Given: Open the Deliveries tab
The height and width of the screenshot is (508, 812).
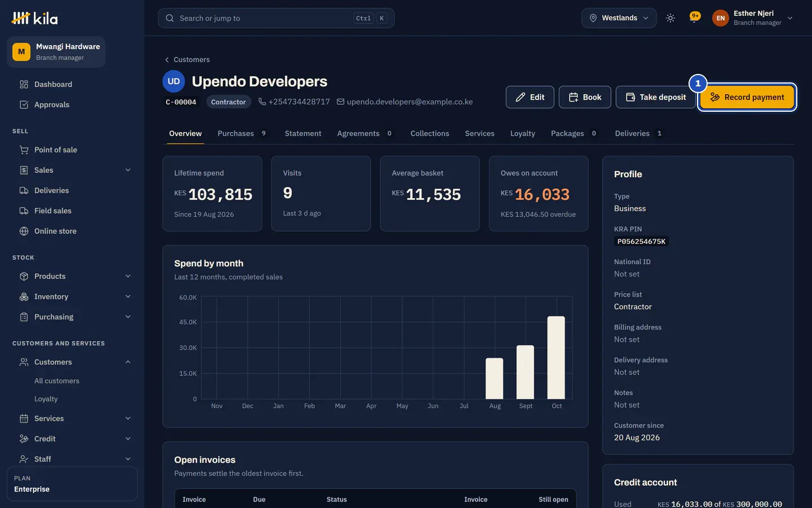Looking at the screenshot, I should pyautogui.click(x=638, y=133).
